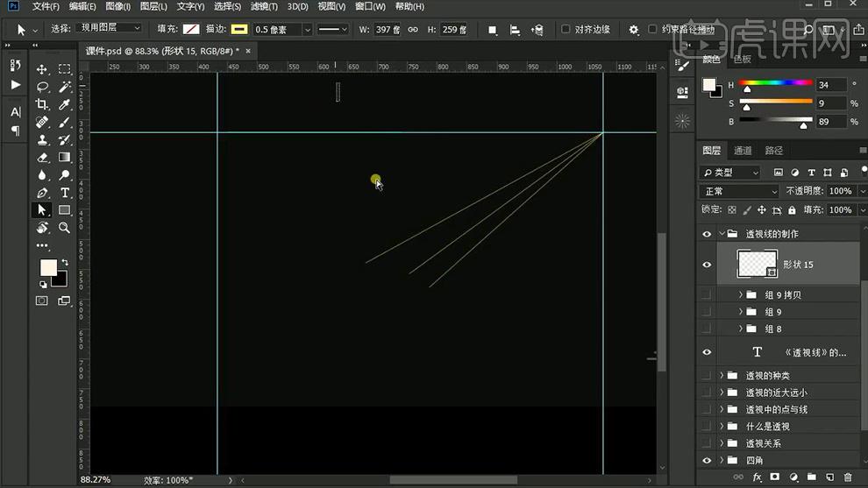Open the stroke width 0.5 像素 dropdown
Image resolution: width=868 pixels, height=488 pixels.
(307, 30)
